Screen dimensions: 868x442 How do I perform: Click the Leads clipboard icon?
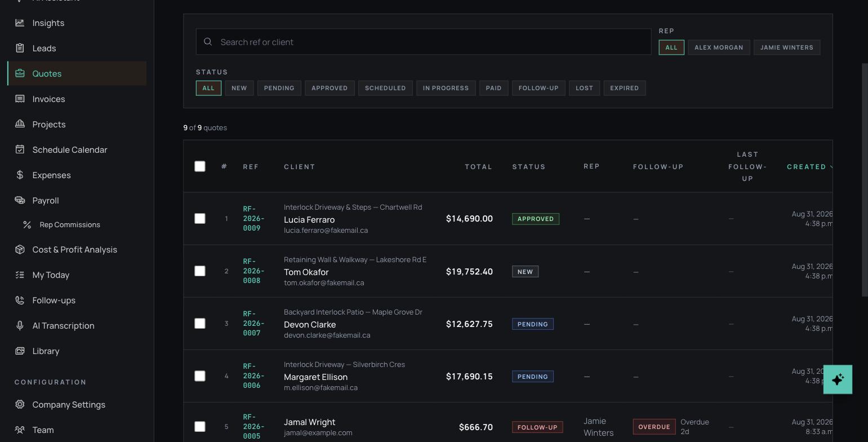click(20, 48)
